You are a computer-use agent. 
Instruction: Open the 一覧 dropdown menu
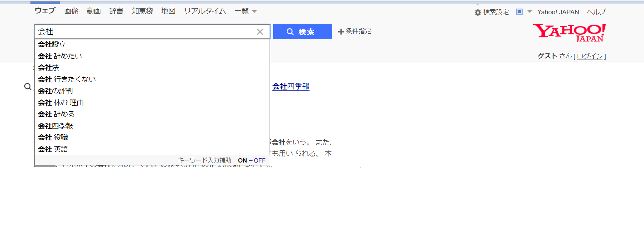246,11
